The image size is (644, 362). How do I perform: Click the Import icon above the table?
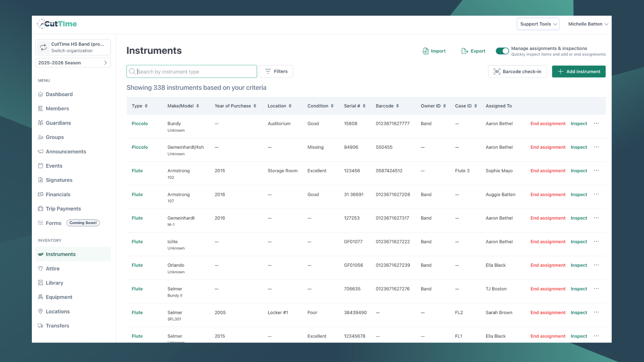point(425,51)
